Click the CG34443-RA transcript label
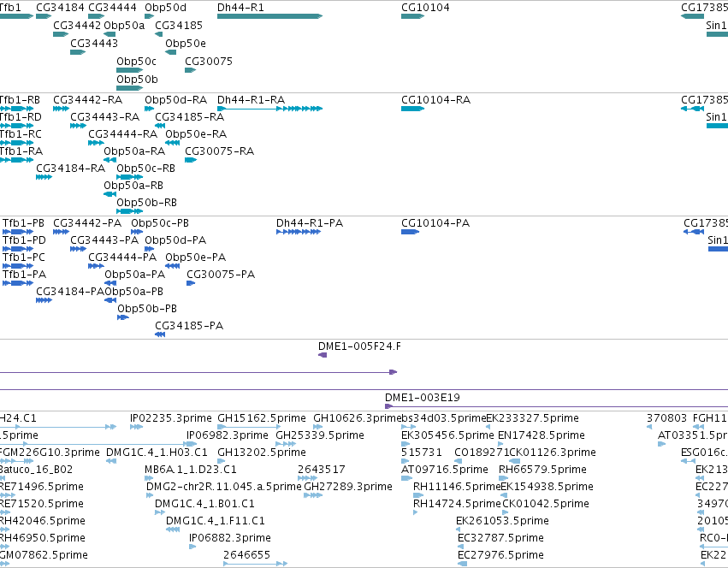This screenshot has width=728, height=568. pos(105,117)
